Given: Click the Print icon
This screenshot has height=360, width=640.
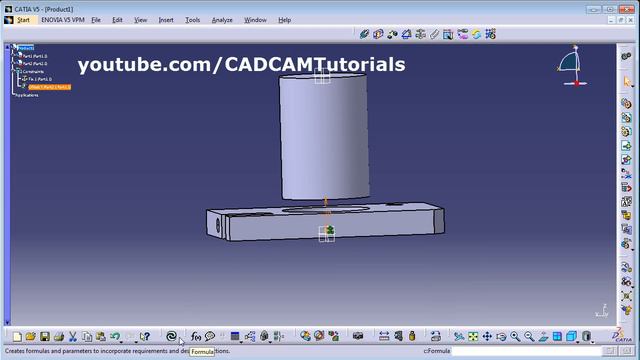Looking at the screenshot, I should pyautogui.click(x=59, y=336).
